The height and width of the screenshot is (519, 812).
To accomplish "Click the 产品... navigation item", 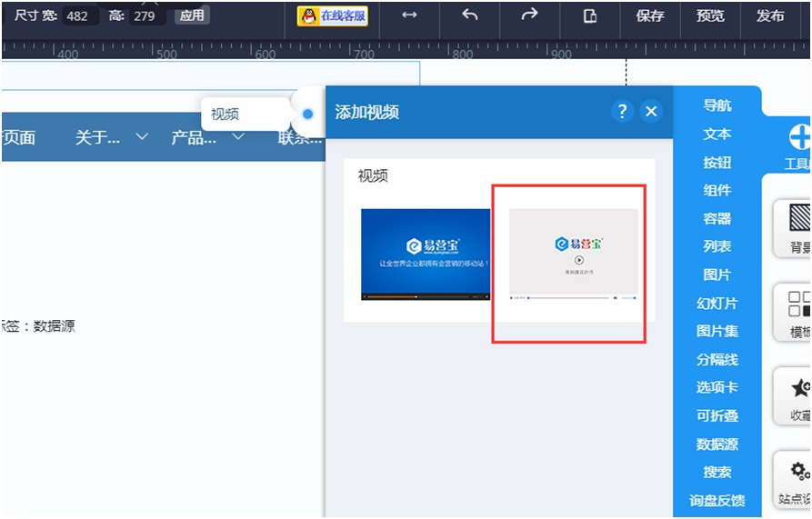I will tap(194, 137).
